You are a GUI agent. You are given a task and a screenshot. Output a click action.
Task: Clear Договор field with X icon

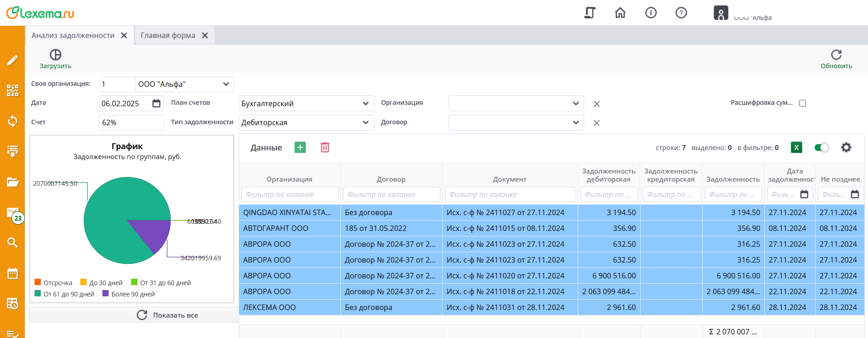(597, 123)
